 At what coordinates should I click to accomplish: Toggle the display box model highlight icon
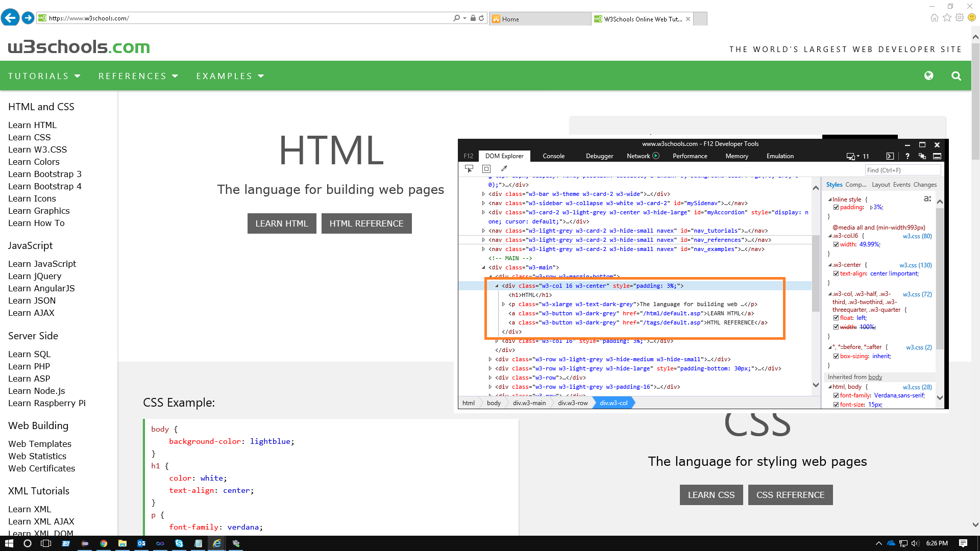click(x=486, y=169)
